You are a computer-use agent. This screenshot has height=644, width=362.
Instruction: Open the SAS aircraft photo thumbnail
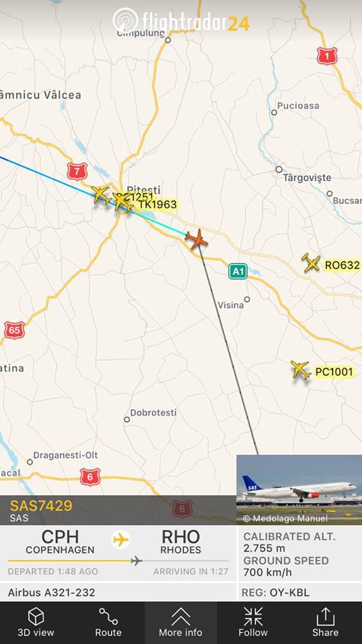coord(299,490)
